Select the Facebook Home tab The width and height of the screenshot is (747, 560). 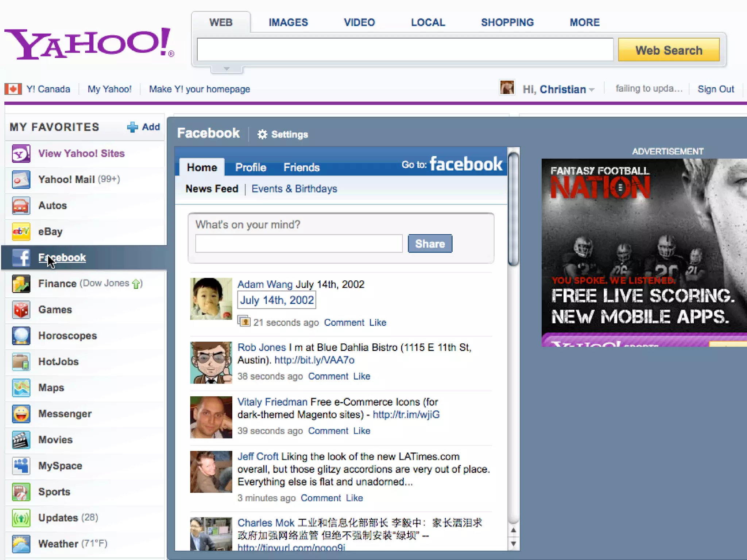(202, 167)
